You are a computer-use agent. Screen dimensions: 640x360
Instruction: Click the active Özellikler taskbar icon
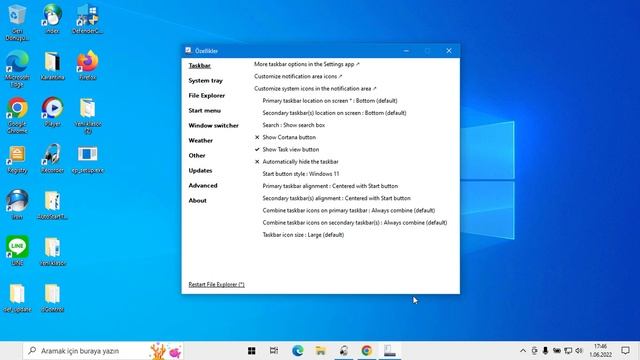click(390, 351)
